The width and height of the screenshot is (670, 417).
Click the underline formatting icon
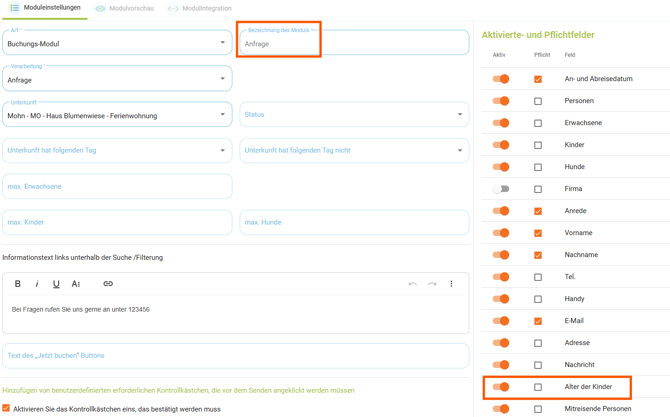[56, 284]
